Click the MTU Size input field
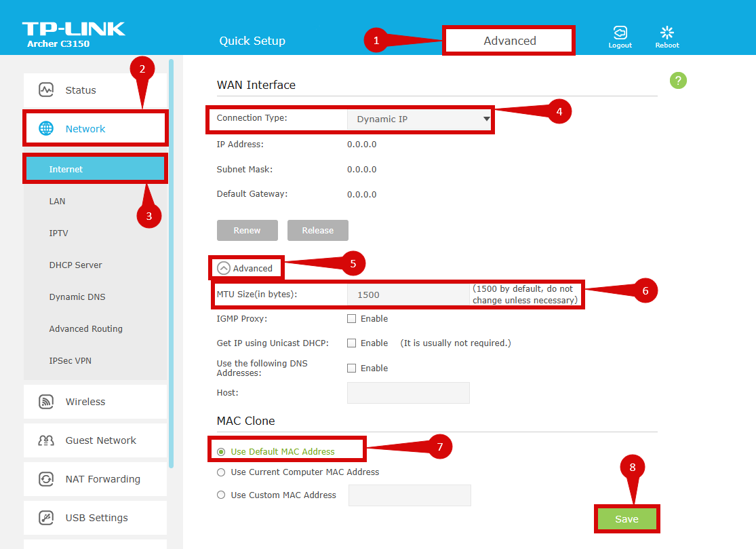The image size is (756, 549). click(407, 295)
